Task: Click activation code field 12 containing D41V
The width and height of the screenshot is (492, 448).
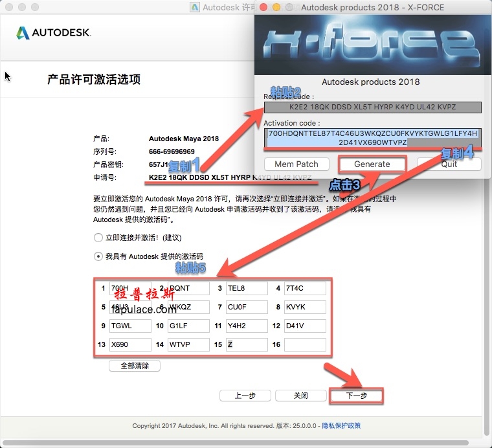Action: (x=305, y=326)
